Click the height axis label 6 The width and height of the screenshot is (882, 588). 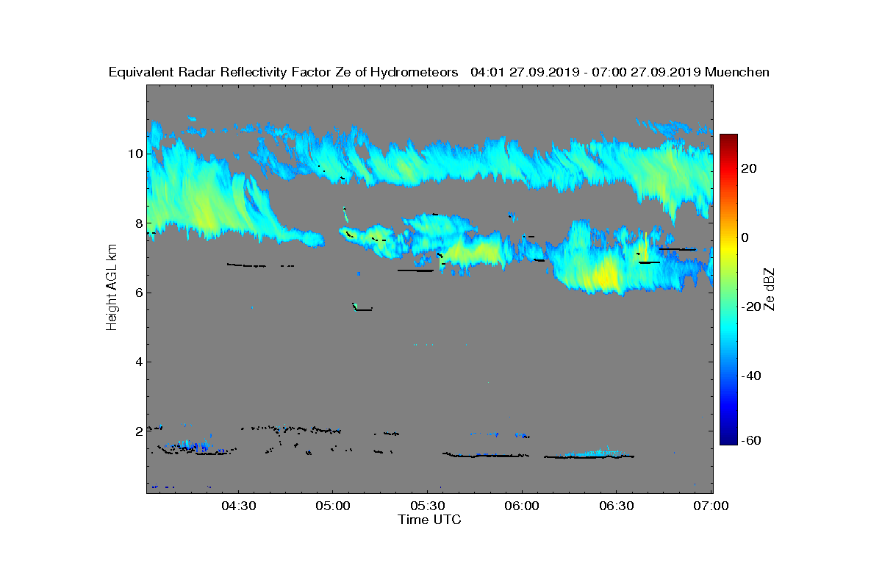(x=137, y=293)
